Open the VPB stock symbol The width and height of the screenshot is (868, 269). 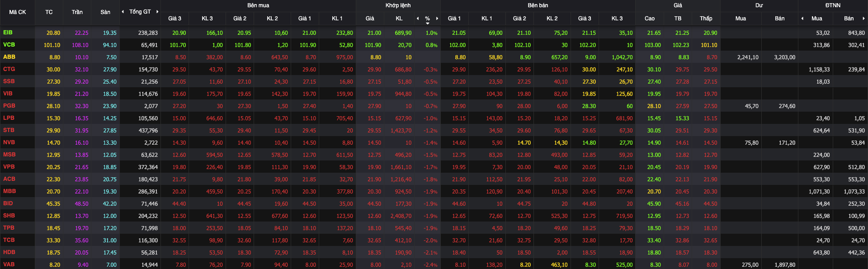(x=9, y=167)
